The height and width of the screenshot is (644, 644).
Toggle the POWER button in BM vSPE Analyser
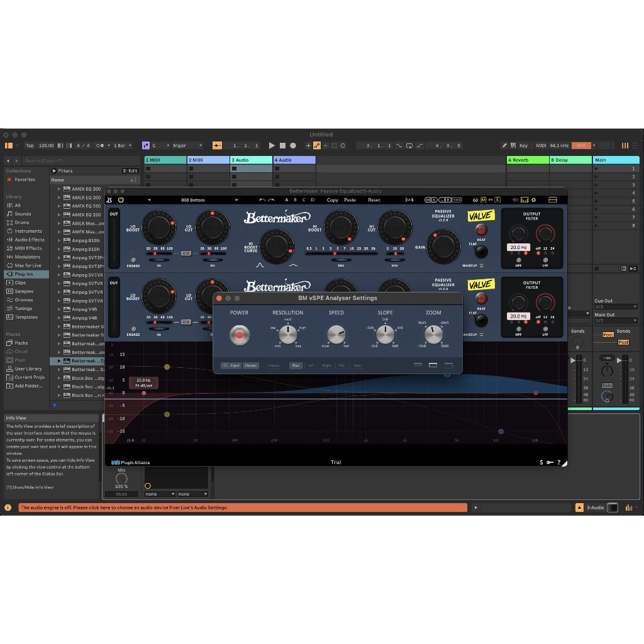(x=241, y=335)
